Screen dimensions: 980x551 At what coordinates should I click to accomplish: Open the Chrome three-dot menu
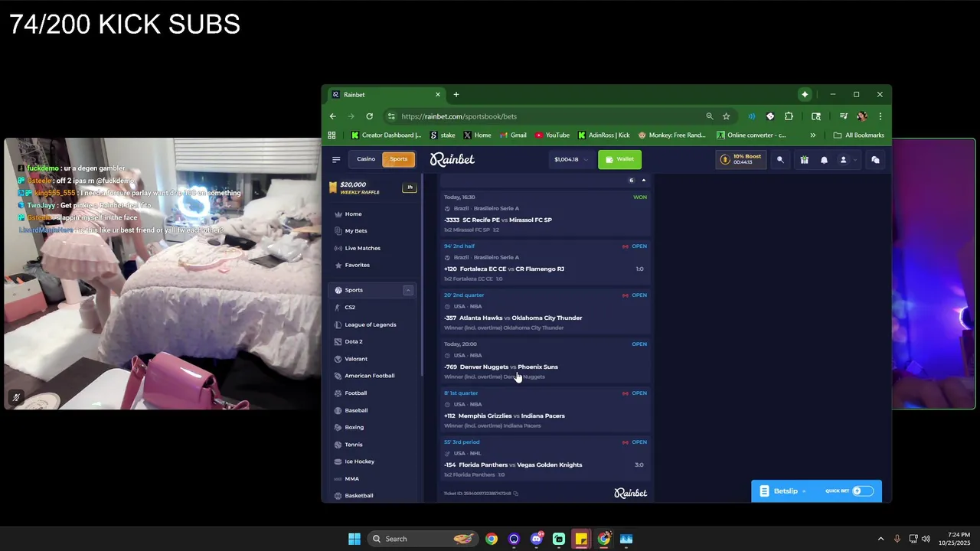[x=880, y=116]
